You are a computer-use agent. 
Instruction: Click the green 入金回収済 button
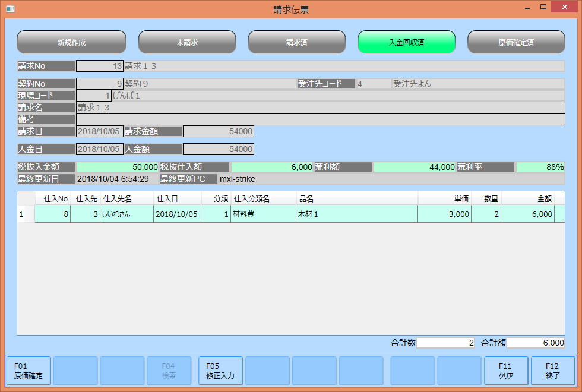(x=406, y=42)
